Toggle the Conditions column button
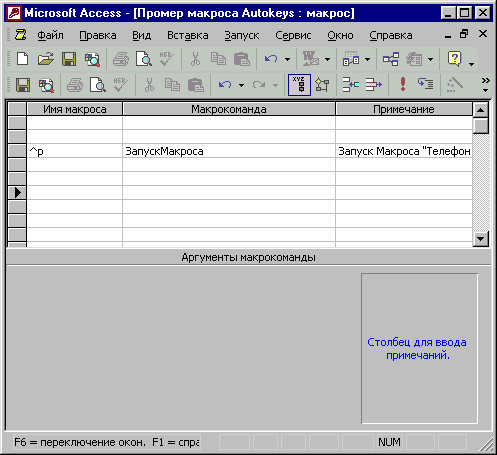497x455 pixels. pos(322,85)
